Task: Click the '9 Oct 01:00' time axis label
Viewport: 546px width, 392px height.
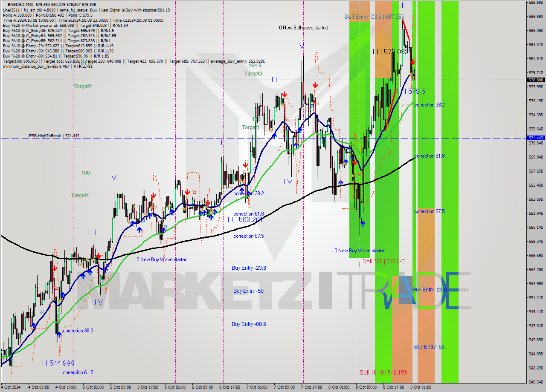Action: (x=421, y=387)
